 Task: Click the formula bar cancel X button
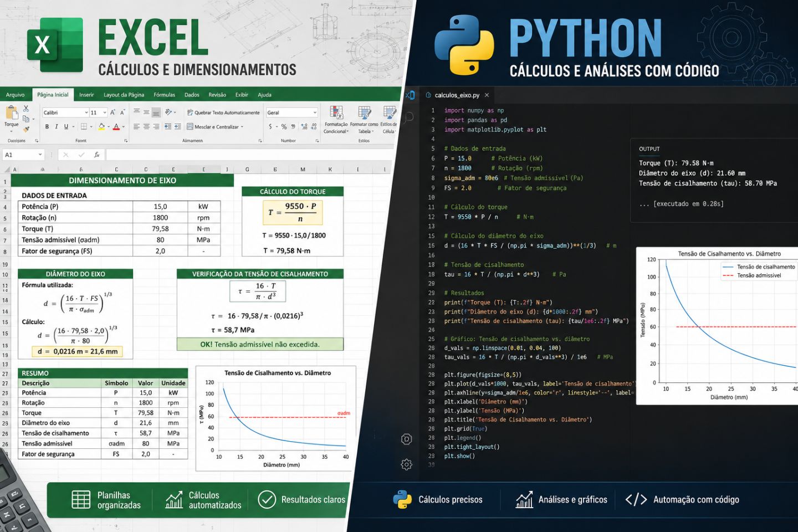coord(65,155)
